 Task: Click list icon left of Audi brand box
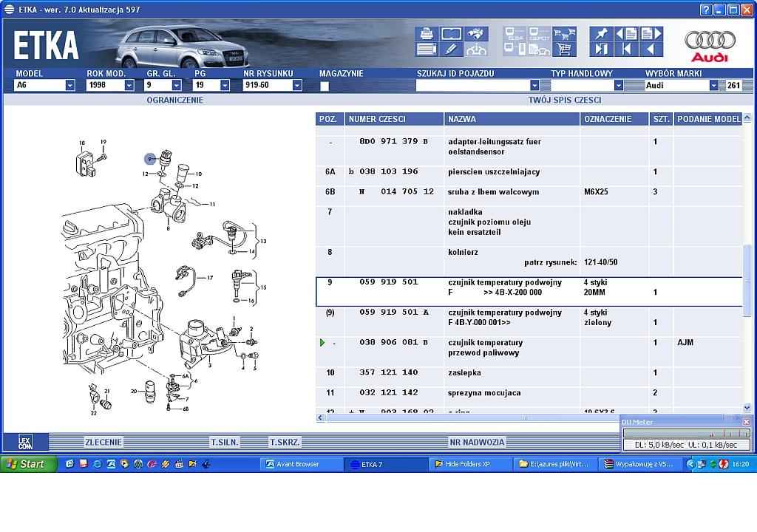pyautogui.click(x=634, y=86)
